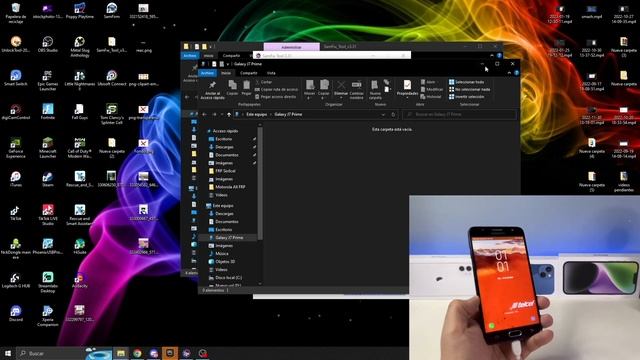Screen dimensions: 640x360
Task: Open the Archivo tab in the back Explorer window
Action: point(190,56)
